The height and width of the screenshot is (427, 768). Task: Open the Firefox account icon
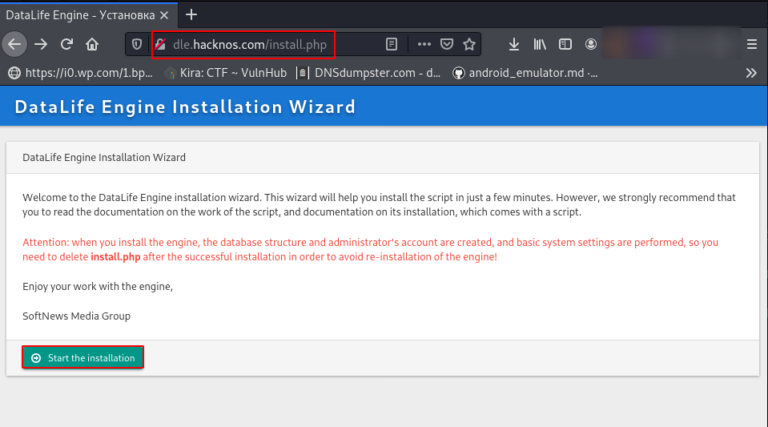point(591,44)
